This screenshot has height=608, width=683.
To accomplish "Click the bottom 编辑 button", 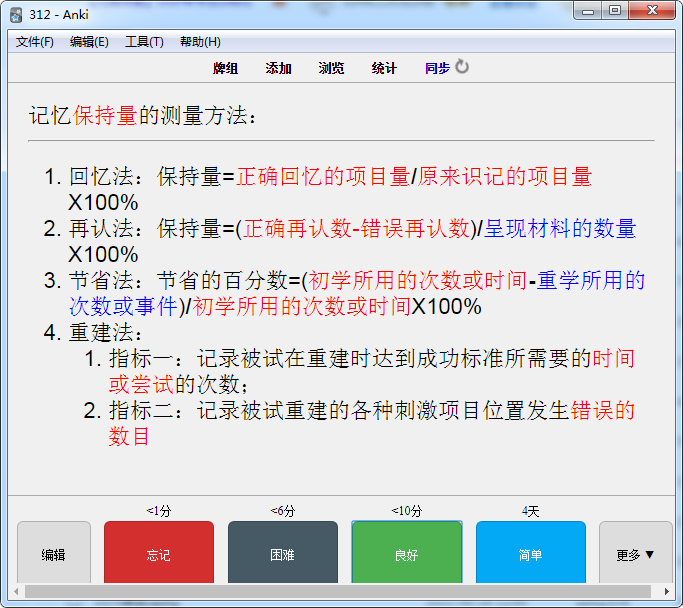I will pos(54,553).
